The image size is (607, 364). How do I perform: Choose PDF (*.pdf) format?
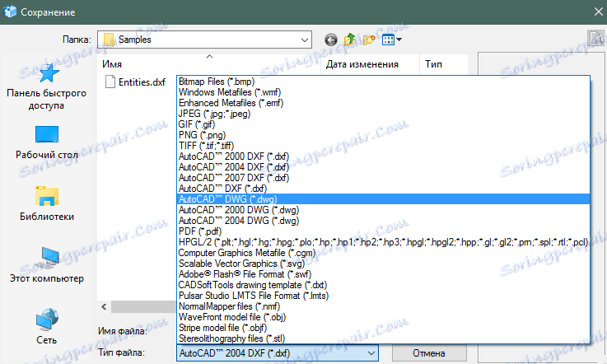(x=383, y=231)
